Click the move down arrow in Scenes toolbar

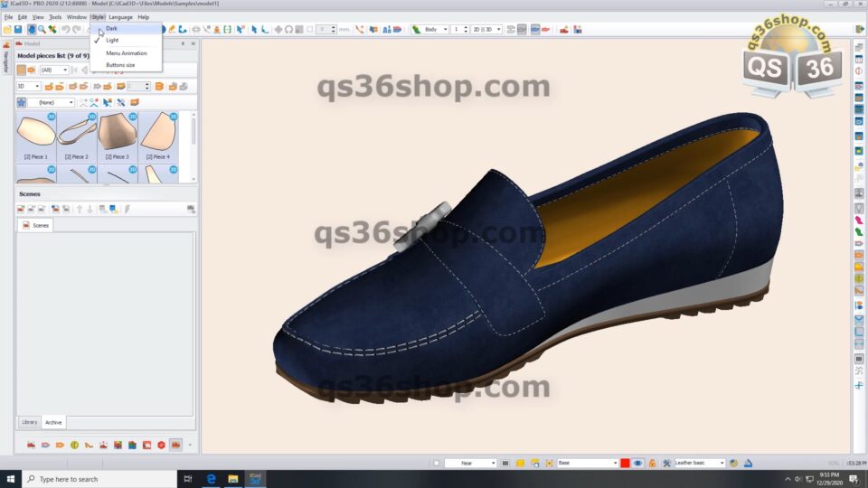click(x=90, y=209)
